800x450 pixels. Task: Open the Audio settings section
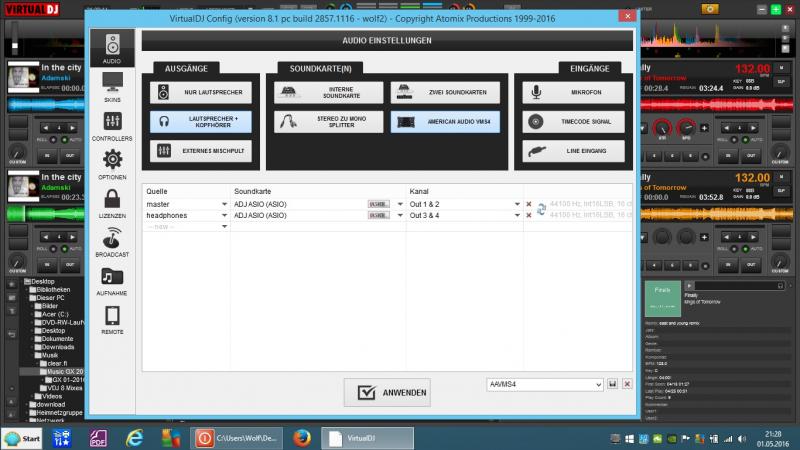pyautogui.click(x=112, y=48)
